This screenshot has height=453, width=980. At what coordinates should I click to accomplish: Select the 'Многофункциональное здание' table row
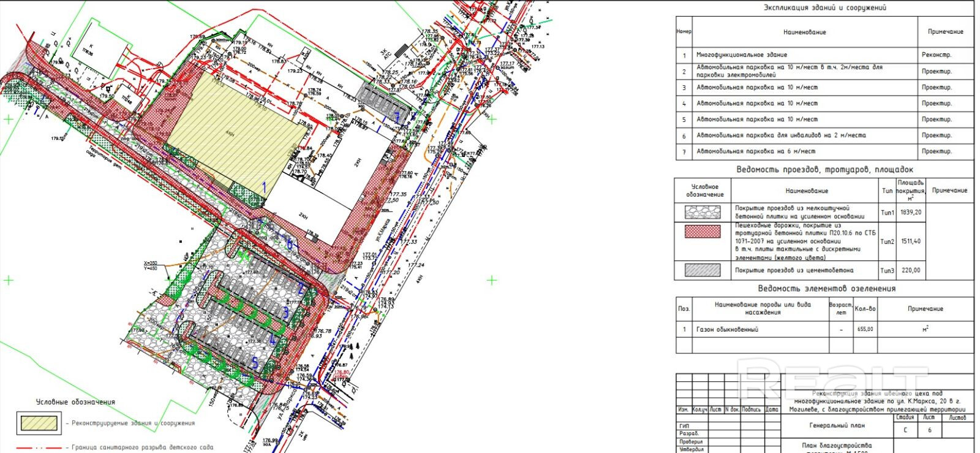[805, 55]
